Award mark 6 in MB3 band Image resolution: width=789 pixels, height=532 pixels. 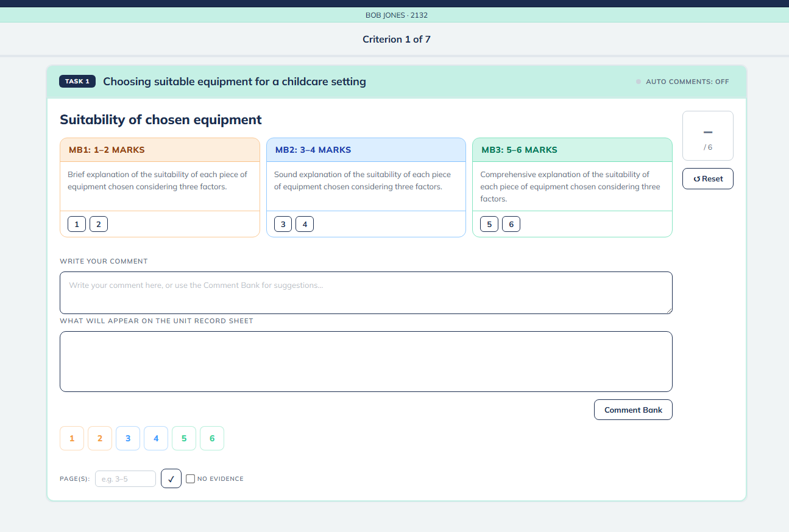tap(511, 224)
